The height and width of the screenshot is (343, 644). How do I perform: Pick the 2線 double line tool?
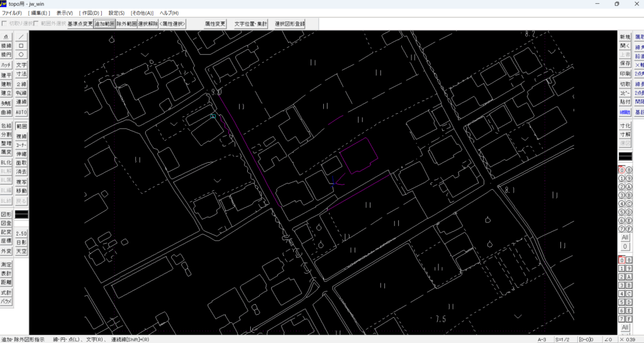pyautogui.click(x=21, y=84)
